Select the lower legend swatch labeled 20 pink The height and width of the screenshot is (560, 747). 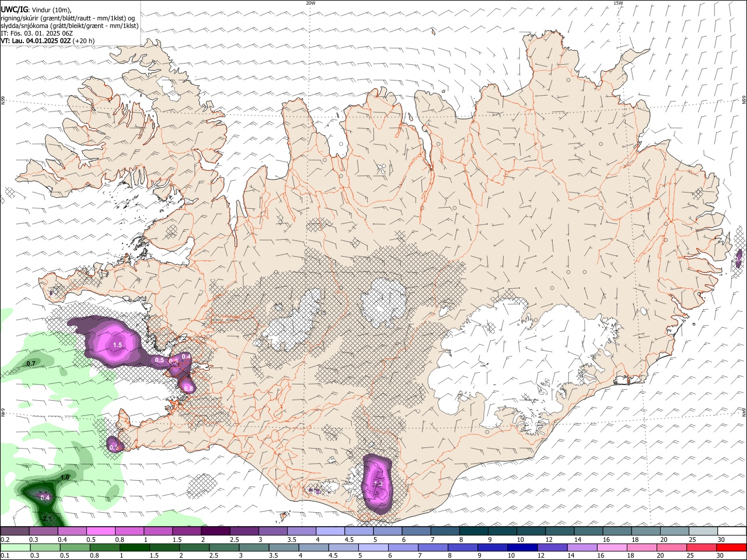point(672,547)
